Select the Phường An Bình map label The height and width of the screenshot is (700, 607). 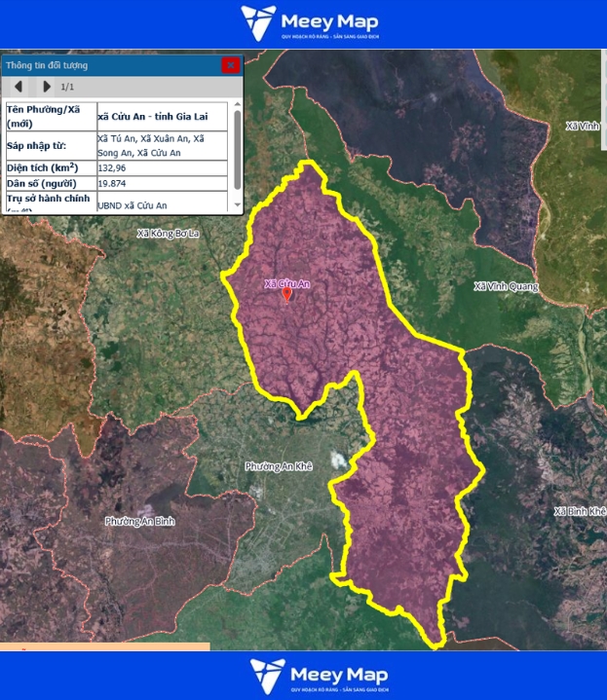point(139,522)
